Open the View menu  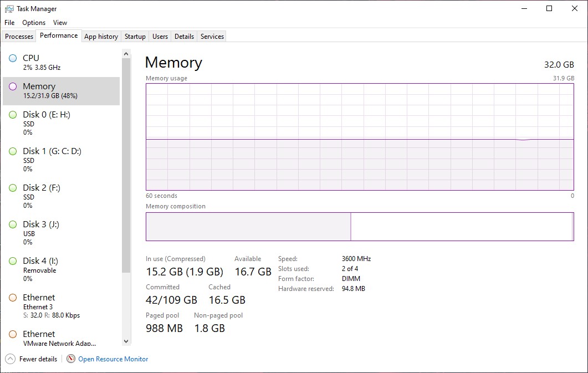tap(60, 23)
